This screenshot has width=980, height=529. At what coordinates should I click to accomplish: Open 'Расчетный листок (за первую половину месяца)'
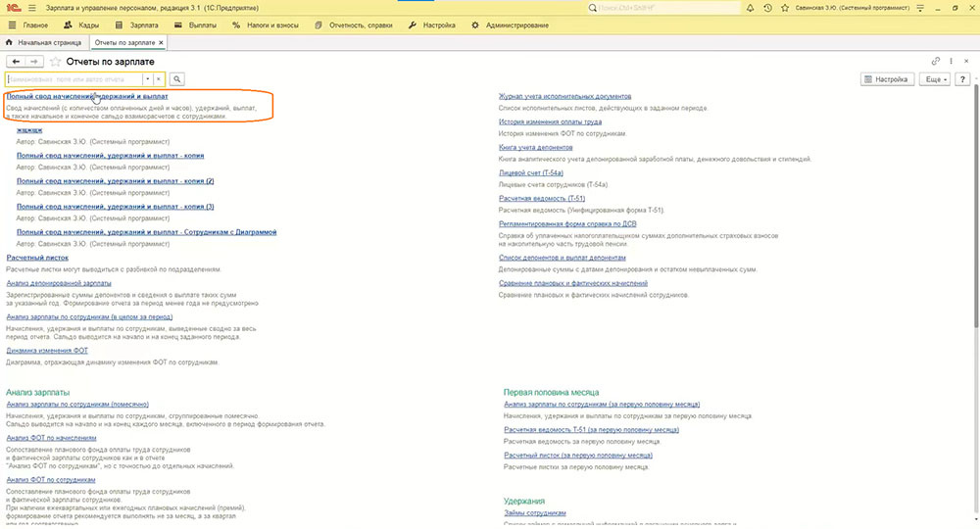click(x=578, y=456)
